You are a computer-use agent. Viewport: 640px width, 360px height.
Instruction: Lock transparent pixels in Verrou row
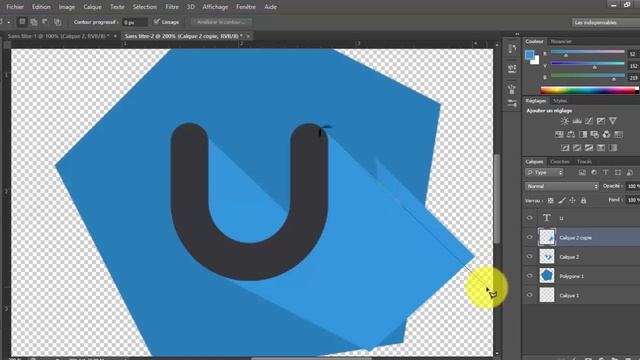click(551, 200)
